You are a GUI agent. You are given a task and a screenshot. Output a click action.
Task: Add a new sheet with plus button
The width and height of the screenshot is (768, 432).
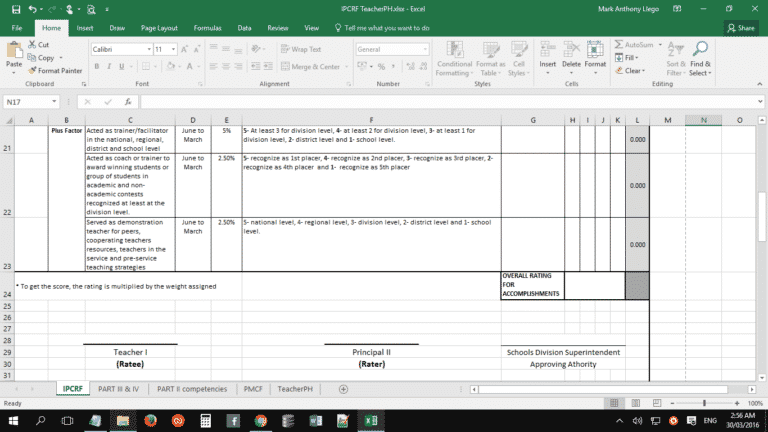pos(343,389)
